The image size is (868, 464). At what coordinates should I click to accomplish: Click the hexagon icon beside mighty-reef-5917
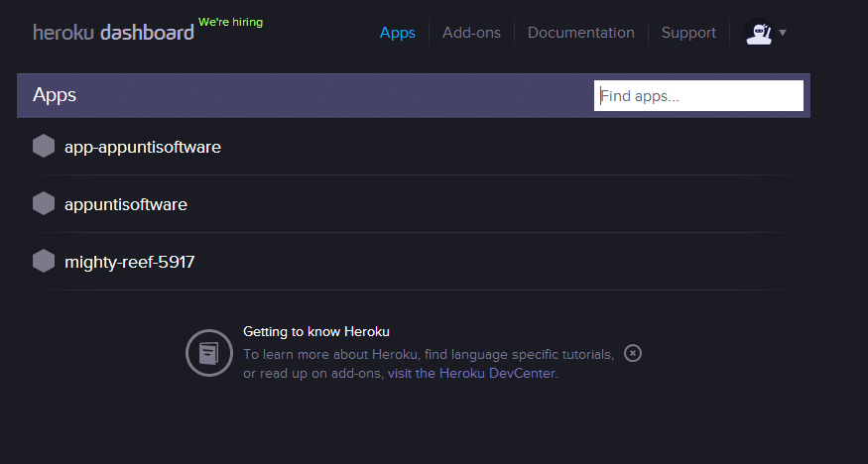pos(44,262)
